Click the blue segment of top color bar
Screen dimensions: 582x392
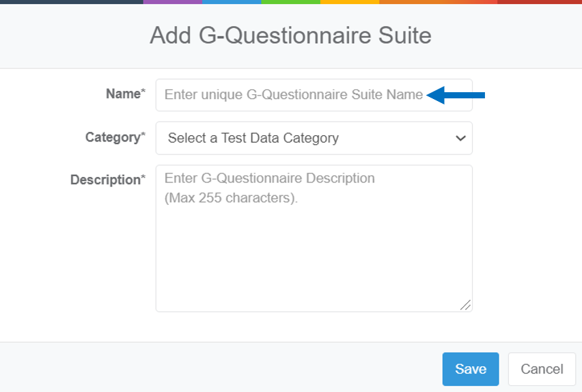point(232,2)
